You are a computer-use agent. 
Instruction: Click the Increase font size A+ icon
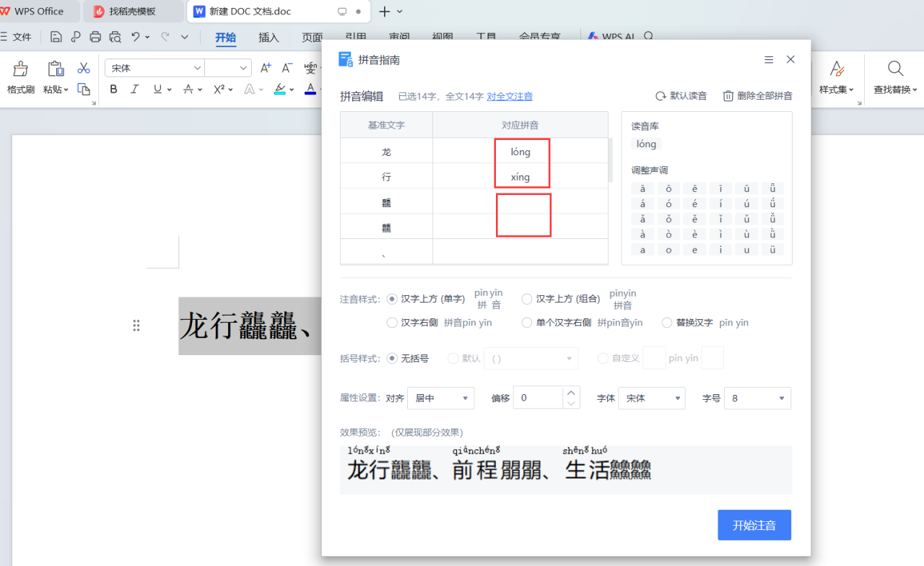(266, 68)
